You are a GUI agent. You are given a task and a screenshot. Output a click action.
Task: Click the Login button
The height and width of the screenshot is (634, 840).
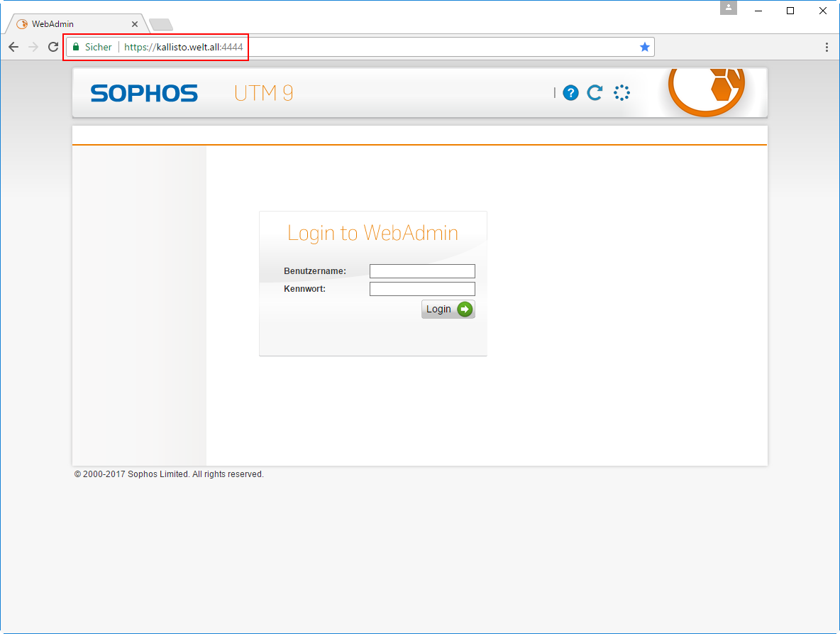pyautogui.click(x=448, y=310)
